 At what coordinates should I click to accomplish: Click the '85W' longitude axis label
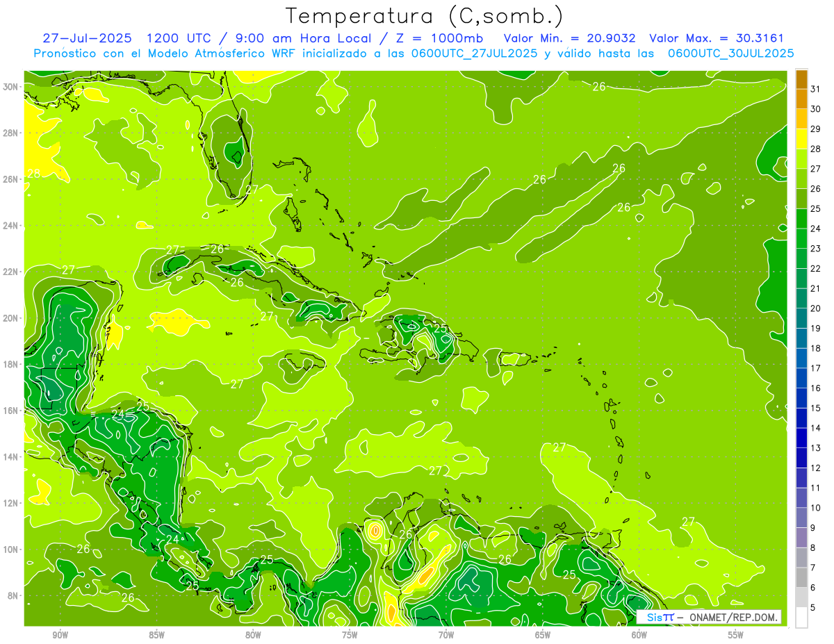click(x=156, y=635)
